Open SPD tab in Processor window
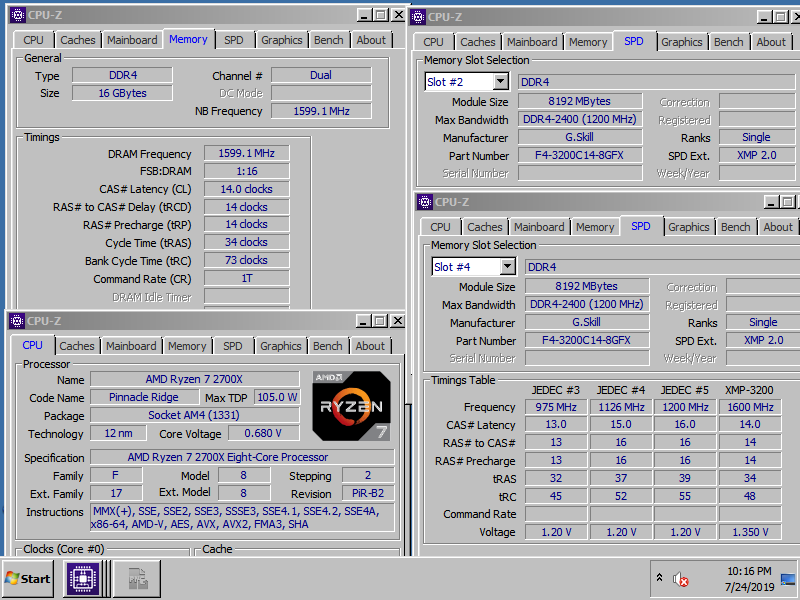 pos(233,346)
